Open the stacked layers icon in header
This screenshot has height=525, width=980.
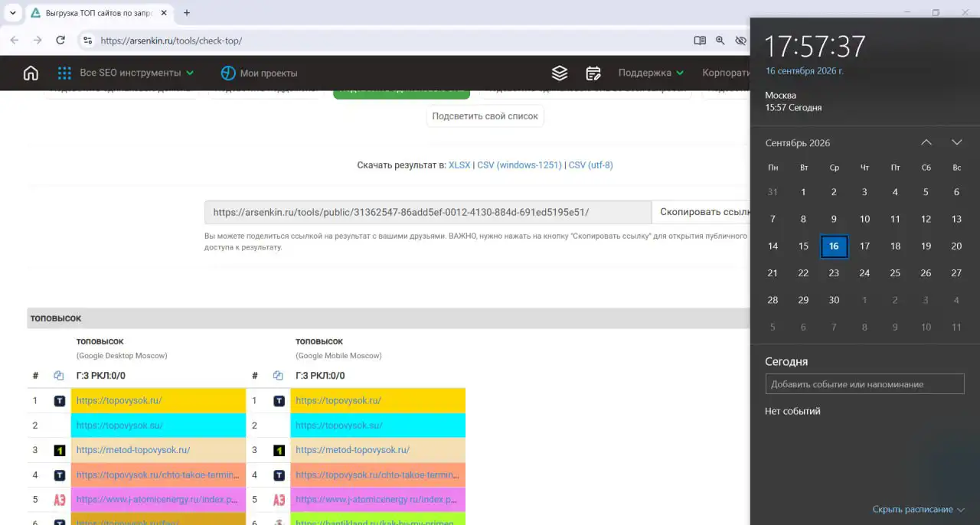click(x=560, y=73)
